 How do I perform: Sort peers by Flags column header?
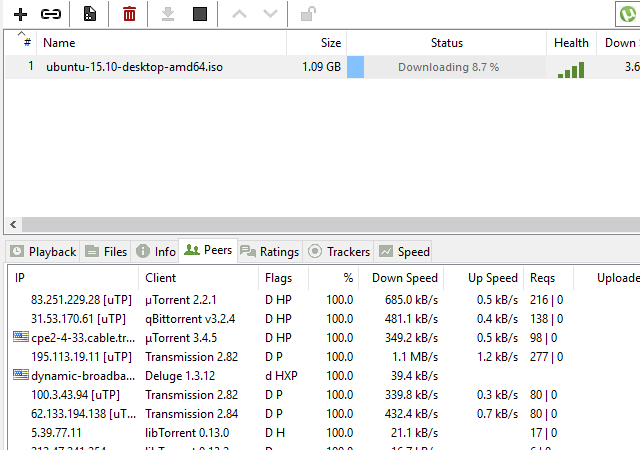coord(284,278)
